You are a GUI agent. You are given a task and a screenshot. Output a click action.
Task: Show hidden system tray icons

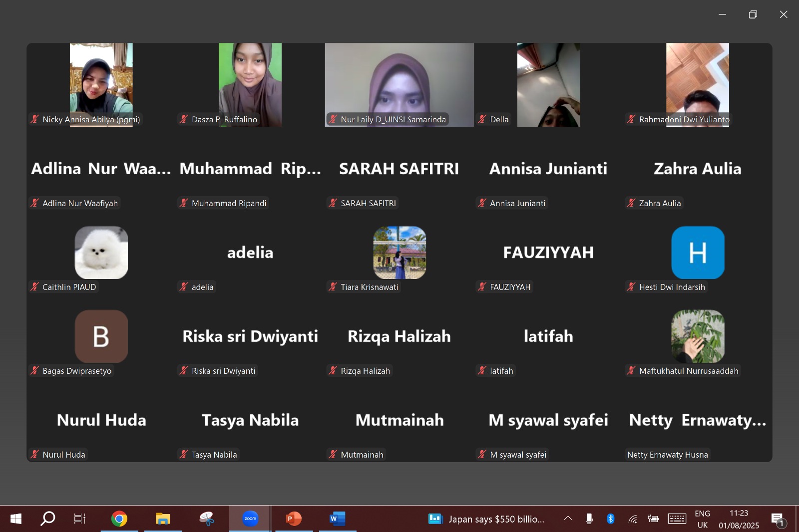tap(568, 519)
